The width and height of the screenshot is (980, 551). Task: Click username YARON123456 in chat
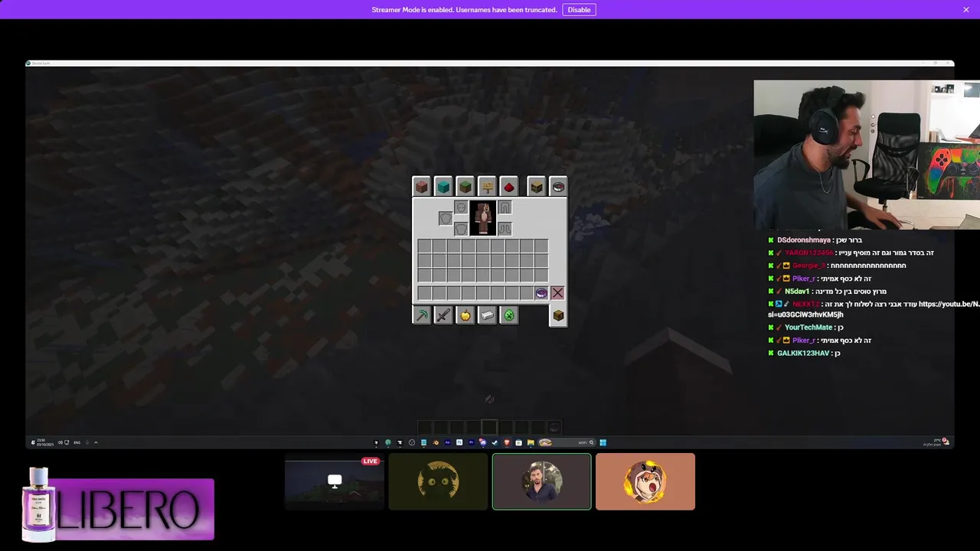tap(808, 253)
